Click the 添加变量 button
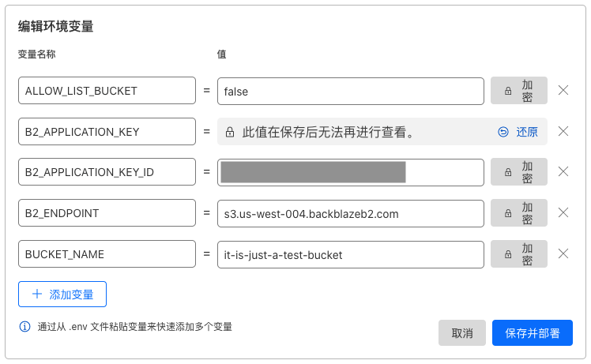Image resolution: width=591 pixels, height=364 pixels. (62, 295)
